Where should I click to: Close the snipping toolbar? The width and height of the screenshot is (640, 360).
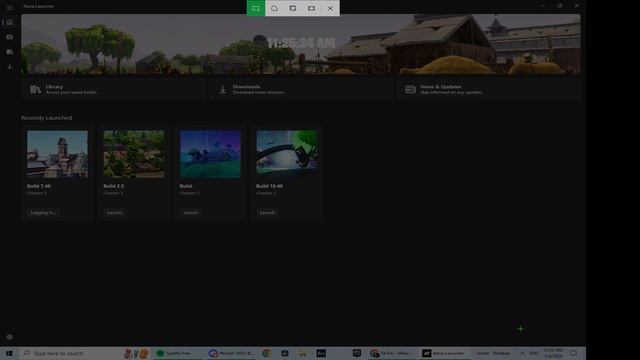click(x=330, y=8)
